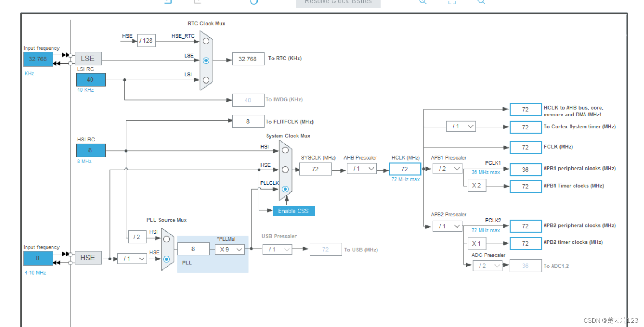Click the "40 KHz" LSI label
This screenshot has height=327, width=644.
pyautogui.click(x=85, y=90)
